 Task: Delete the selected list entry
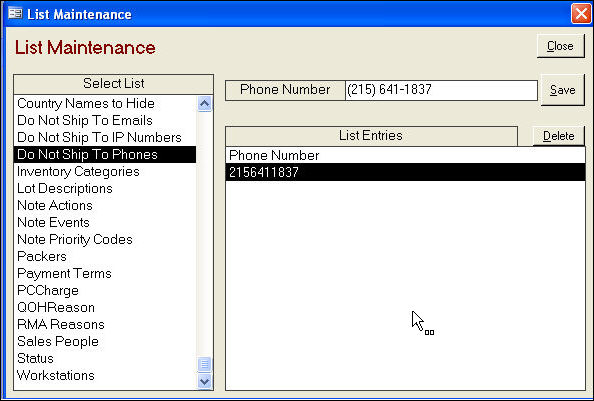tap(558, 136)
